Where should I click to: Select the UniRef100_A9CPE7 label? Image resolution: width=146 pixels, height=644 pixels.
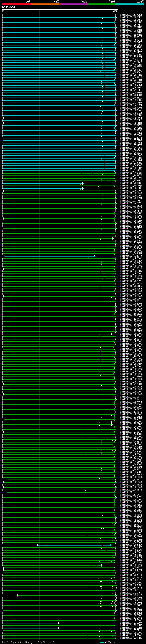[131, 331]
